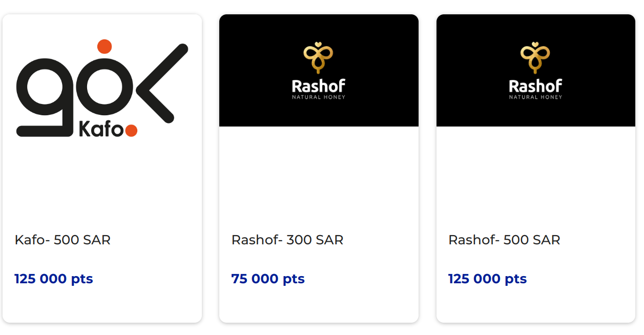The image size is (644, 335).
Task: Click the Rashof wordmark on the 500 SAR card
Action: click(535, 86)
